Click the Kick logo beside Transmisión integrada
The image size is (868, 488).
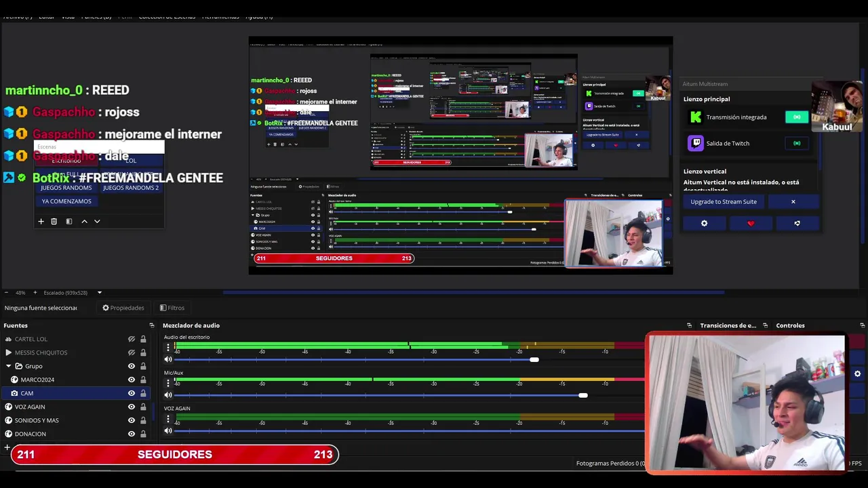695,117
